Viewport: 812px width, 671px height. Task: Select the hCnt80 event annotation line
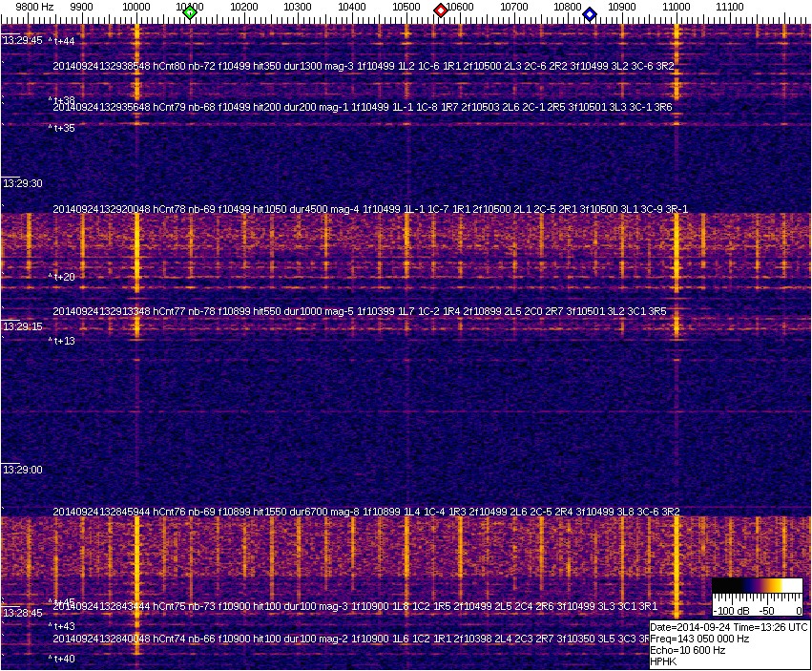tap(364, 66)
